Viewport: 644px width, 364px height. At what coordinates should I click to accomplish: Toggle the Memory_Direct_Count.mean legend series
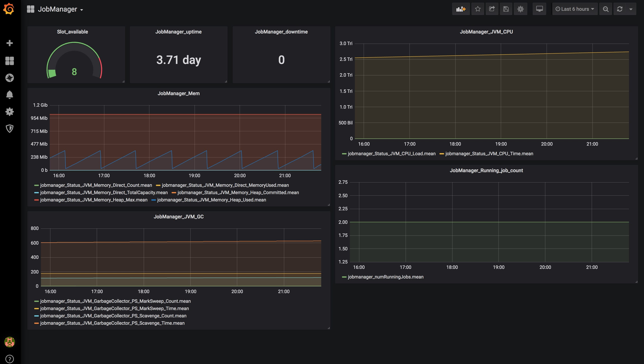96,185
